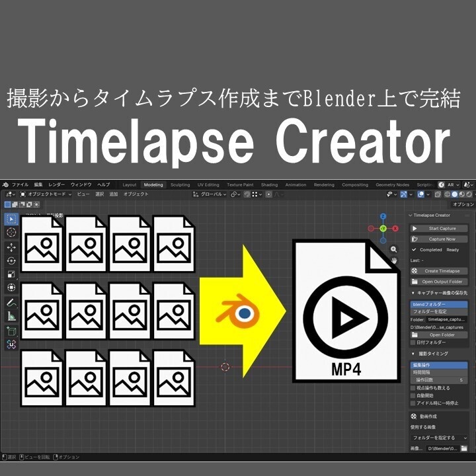Click the Capture Now button
Viewport: 476px width, 476px height.
(439, 239)
